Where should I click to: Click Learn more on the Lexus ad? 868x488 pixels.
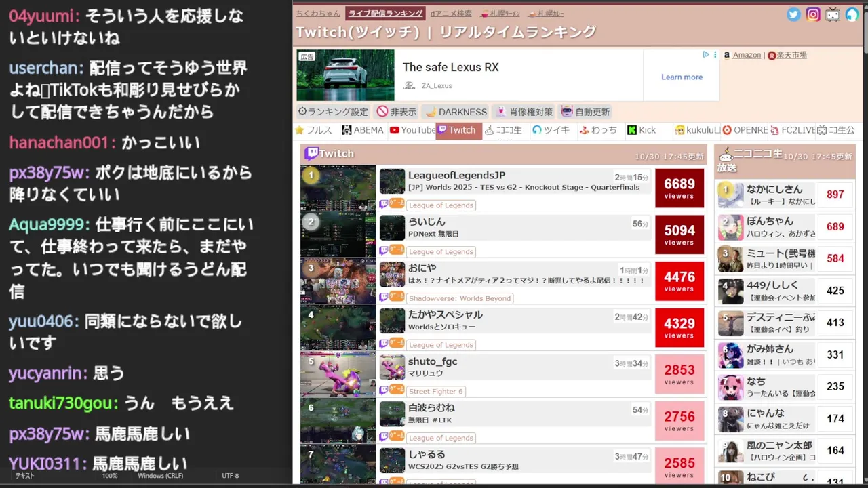(682, 77)
